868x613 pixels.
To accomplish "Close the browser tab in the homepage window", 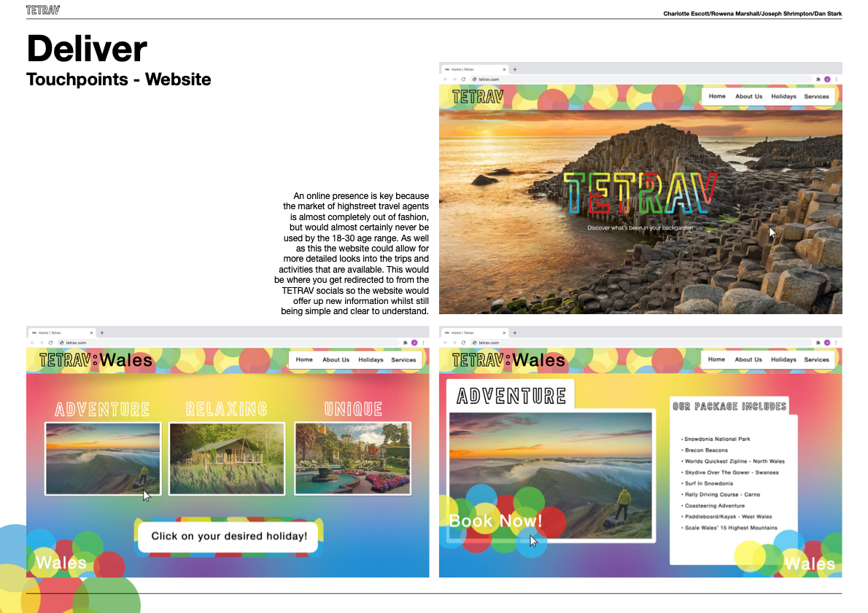I will tap(504, 70).
